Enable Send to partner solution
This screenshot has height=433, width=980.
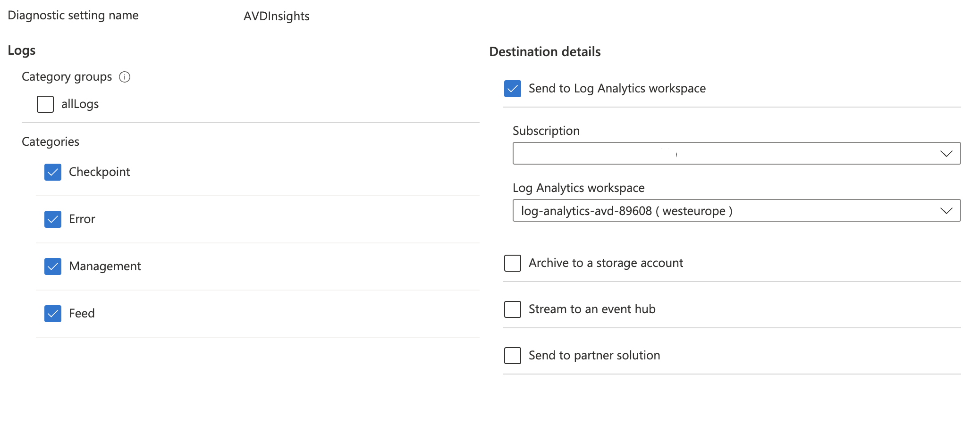[x=512, y=356]
